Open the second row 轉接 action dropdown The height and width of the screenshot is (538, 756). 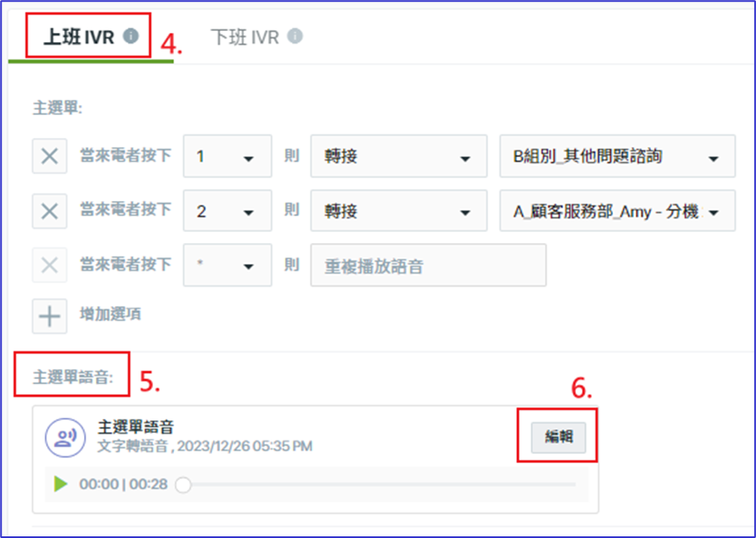pos(399,211)
